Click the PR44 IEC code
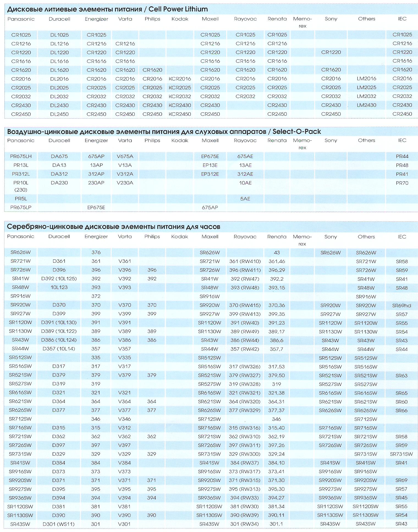418x532 pixels. tap(402, 156)
